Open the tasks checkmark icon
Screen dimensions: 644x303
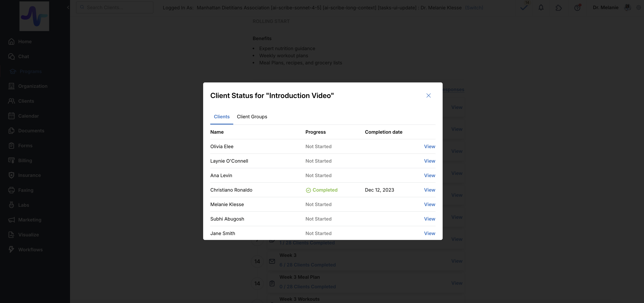524,8
